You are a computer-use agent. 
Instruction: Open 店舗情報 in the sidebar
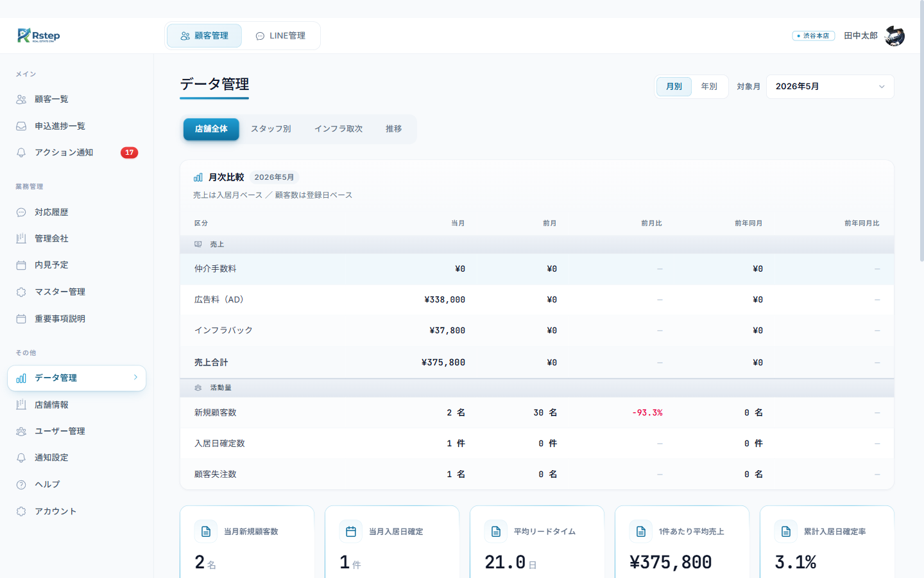tap(76, 405)
